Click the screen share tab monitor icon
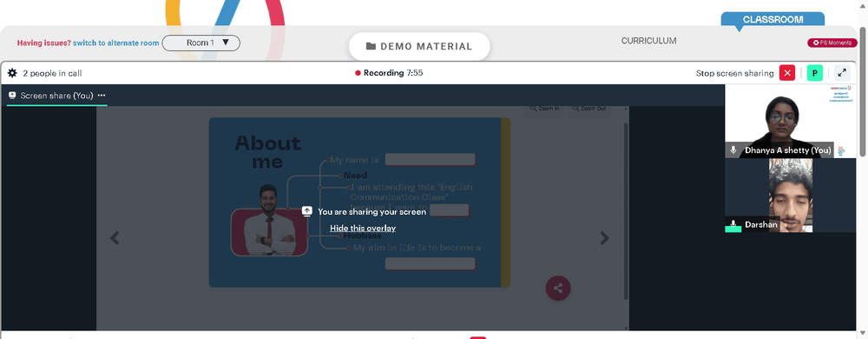 coord(11,96)
